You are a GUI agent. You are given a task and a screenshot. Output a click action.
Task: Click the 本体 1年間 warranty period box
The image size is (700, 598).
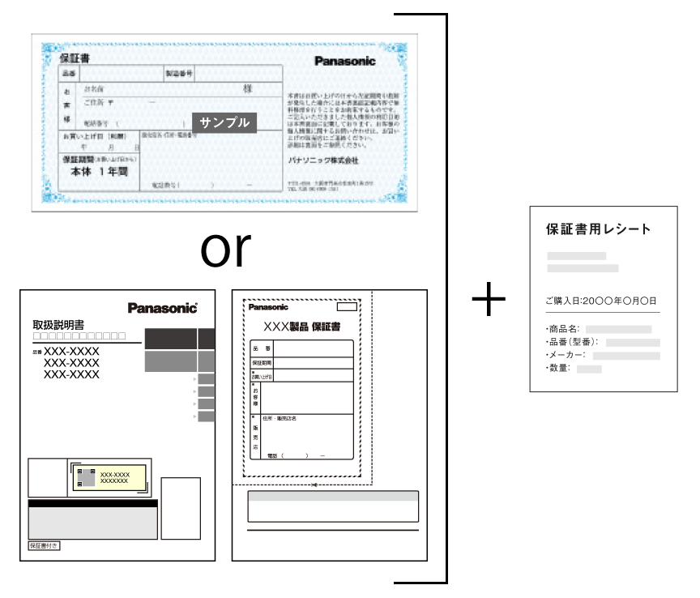[x=97, y=172]
